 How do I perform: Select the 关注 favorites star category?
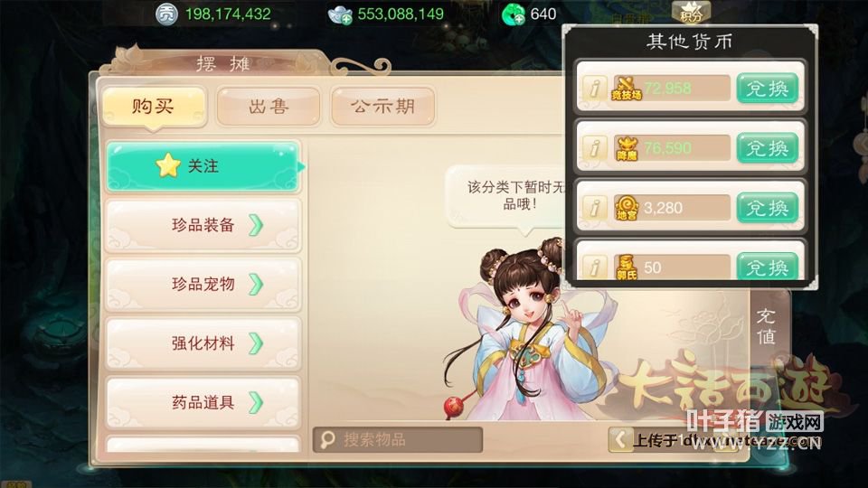[203, 166]
